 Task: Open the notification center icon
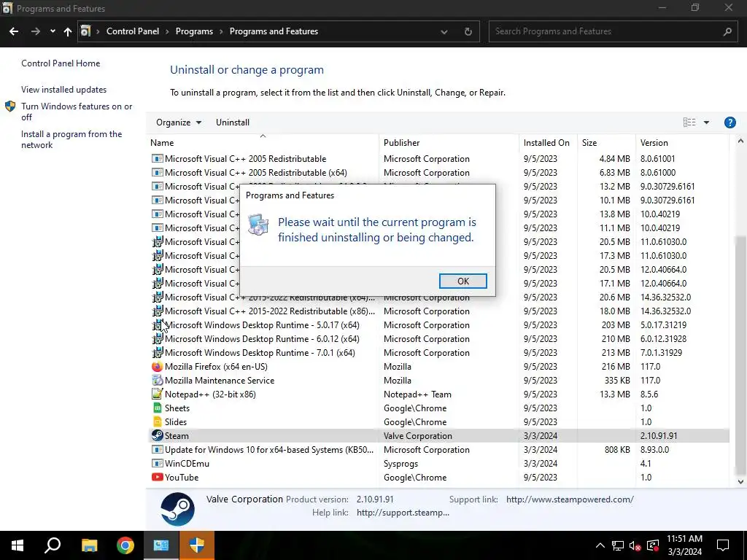pos(723,545)
